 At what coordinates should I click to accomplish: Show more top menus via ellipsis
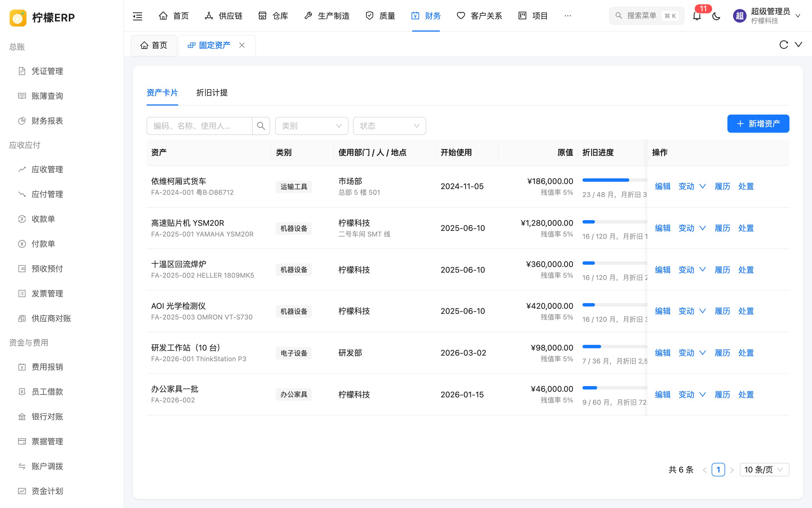568,16
